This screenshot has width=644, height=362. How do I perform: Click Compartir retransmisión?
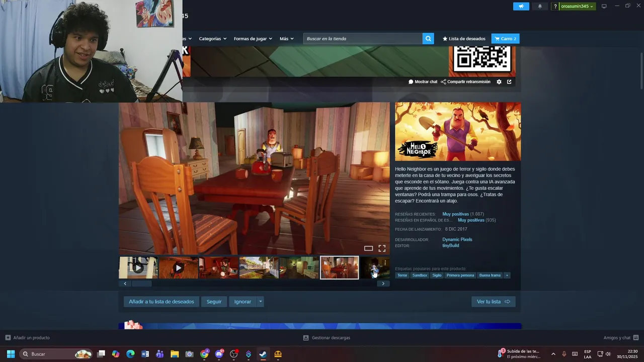click(x=465, y=82)
